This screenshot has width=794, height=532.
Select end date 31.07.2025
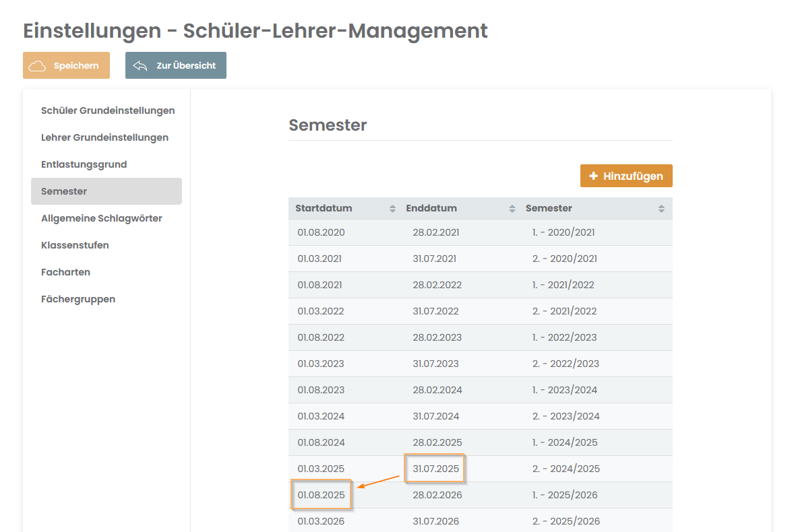click(x=436, y=469)
